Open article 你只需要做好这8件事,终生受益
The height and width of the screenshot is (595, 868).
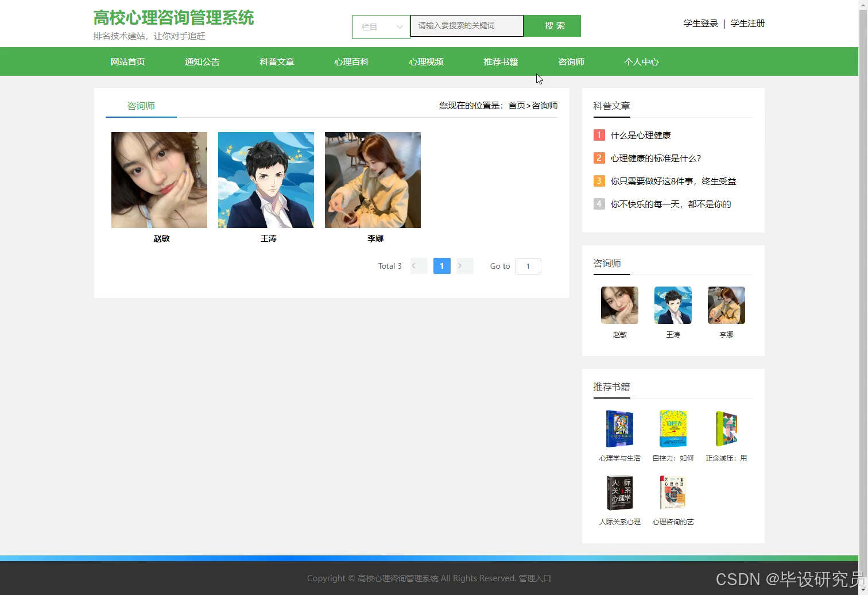coord(673,181)
